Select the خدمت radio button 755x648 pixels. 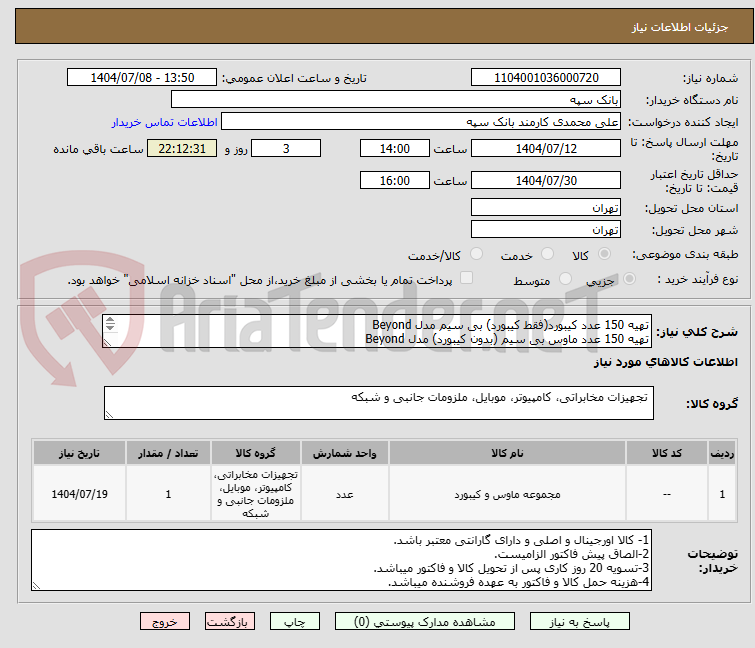547,254
